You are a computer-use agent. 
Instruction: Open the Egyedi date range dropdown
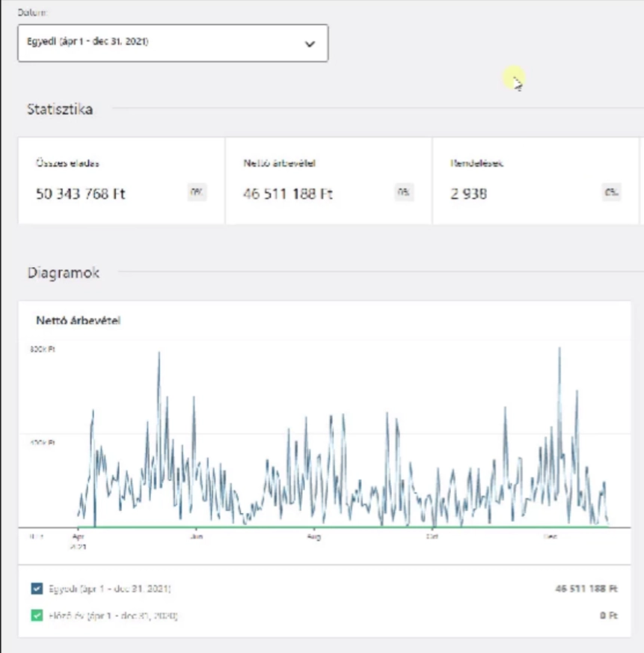172,43
